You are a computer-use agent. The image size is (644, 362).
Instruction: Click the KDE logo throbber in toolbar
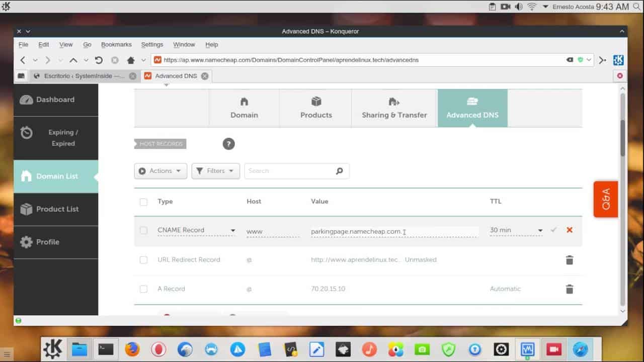point(619,60)
